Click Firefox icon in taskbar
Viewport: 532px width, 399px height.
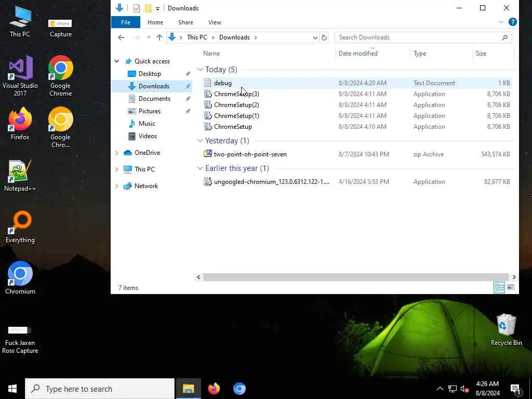(214, 389)
